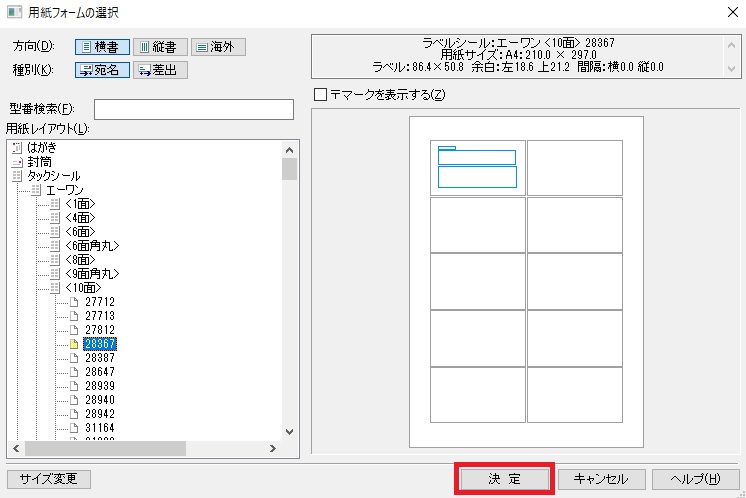Select the 縦書 direction toggle

[159, 47]
